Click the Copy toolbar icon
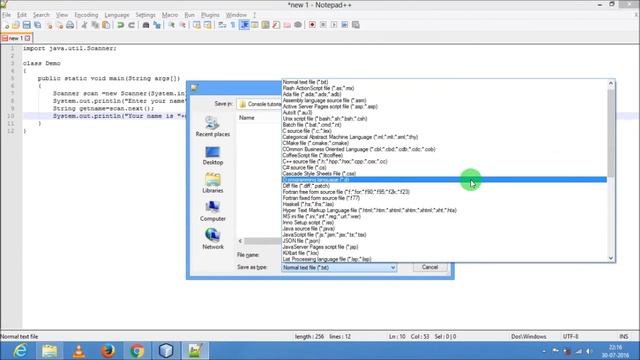This screenshot has height=360, width=640. tap(95, 25)
